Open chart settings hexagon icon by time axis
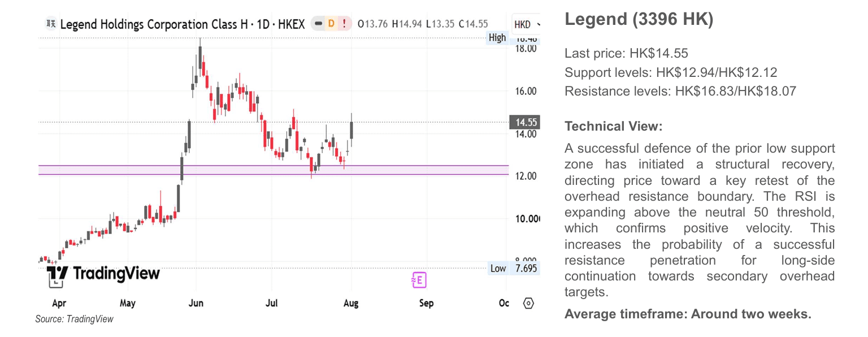 (x=528, y=303)
